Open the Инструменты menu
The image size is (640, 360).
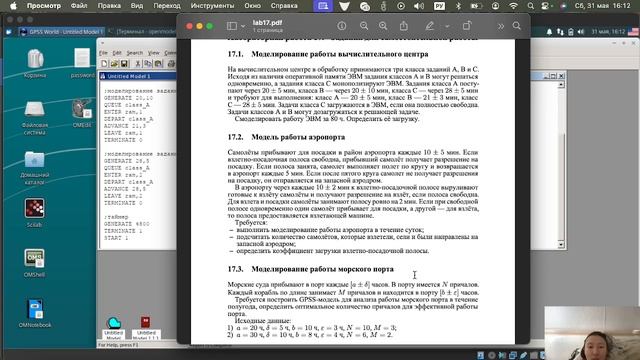(212, 6)
